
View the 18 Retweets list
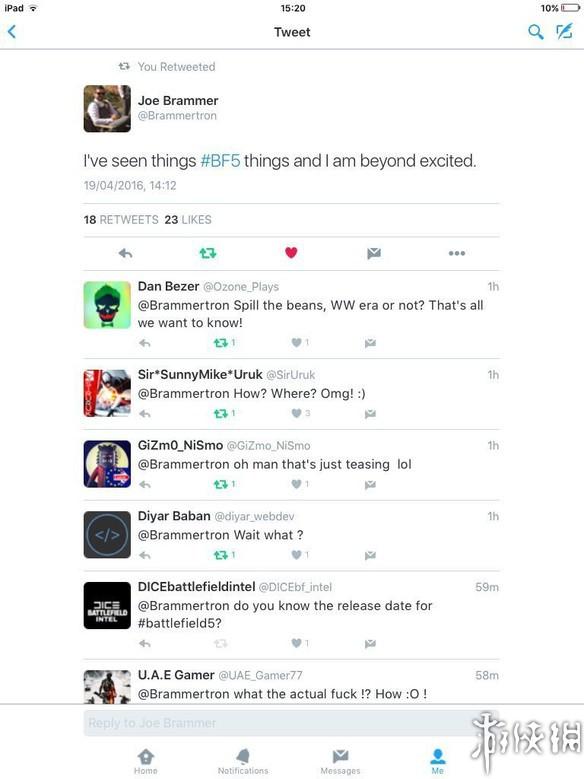coord(121,220)
